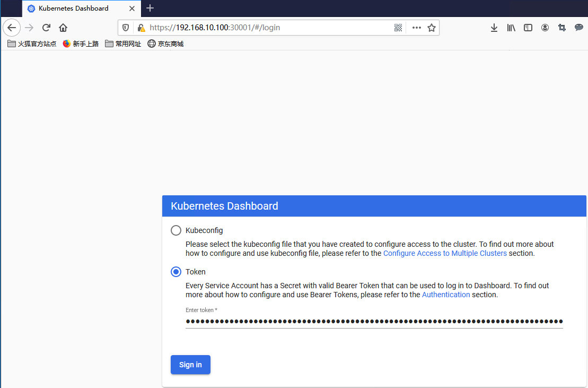Go back to the previous page
Screen dimensions: 588x388
point(12,28)
